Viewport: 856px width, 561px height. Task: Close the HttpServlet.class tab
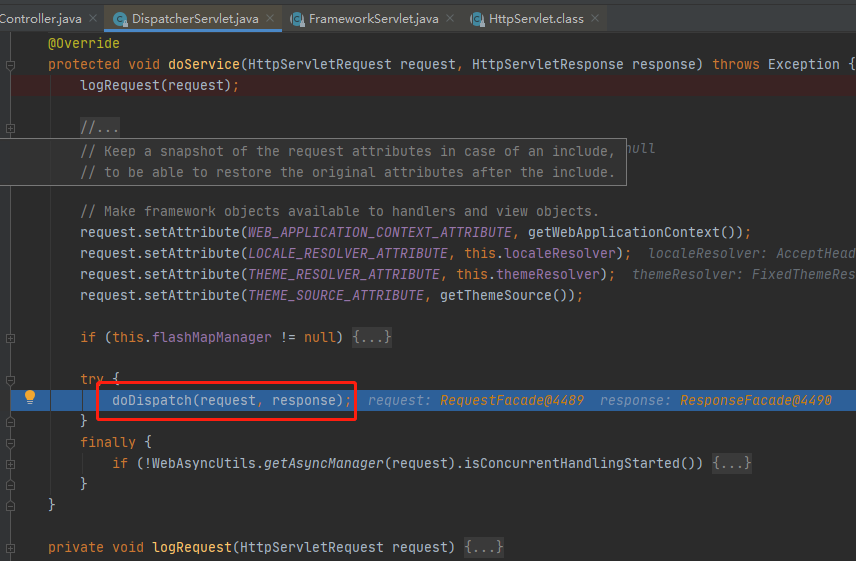pyautogui.click(x=595, y=18)
